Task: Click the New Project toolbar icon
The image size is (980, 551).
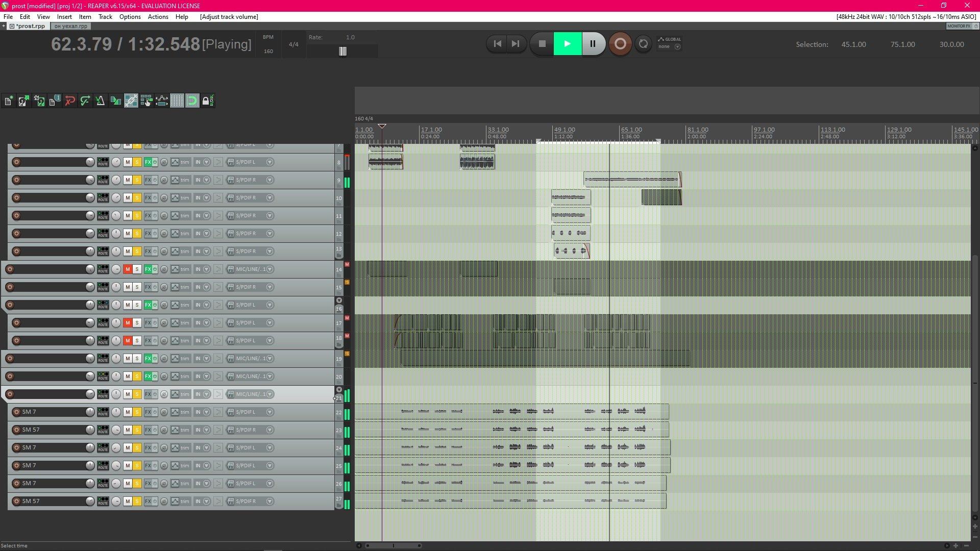Action: pos(9,101)
